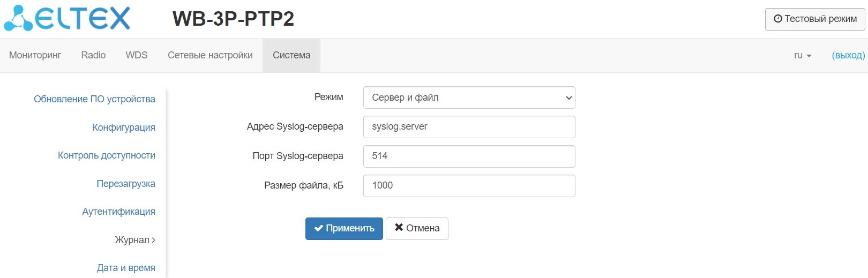The height and width of the screenshot is (278, 868).
Task: Open Контроль доступности page
Action: click(x=107, y=155)
